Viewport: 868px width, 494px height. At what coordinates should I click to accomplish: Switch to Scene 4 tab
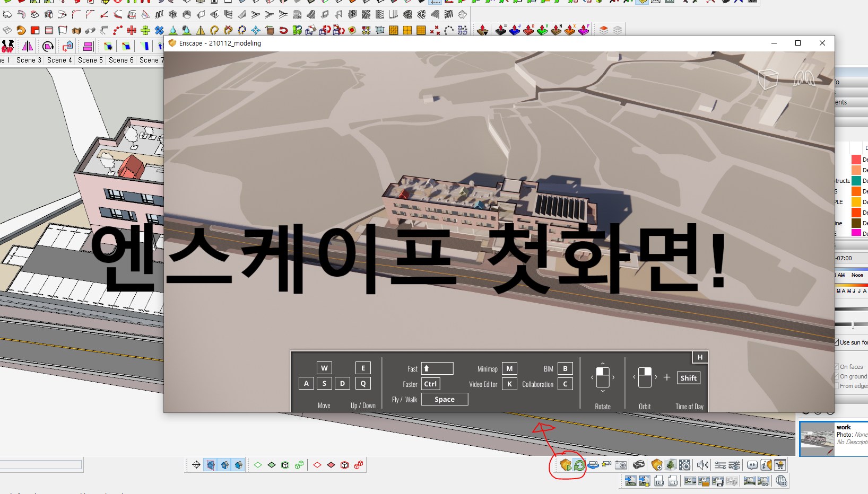(59, 60)
